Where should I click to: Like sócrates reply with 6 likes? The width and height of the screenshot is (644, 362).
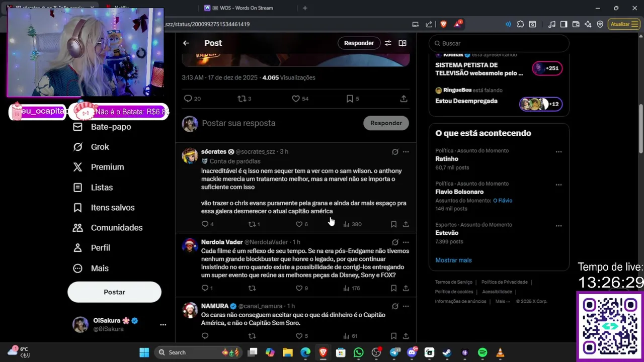pos(302,224)
